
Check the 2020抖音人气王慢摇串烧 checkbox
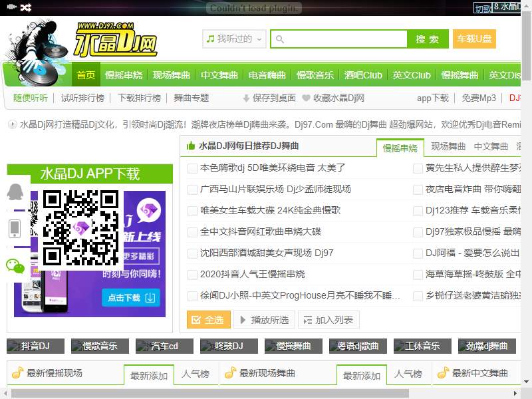coord(192,275)
